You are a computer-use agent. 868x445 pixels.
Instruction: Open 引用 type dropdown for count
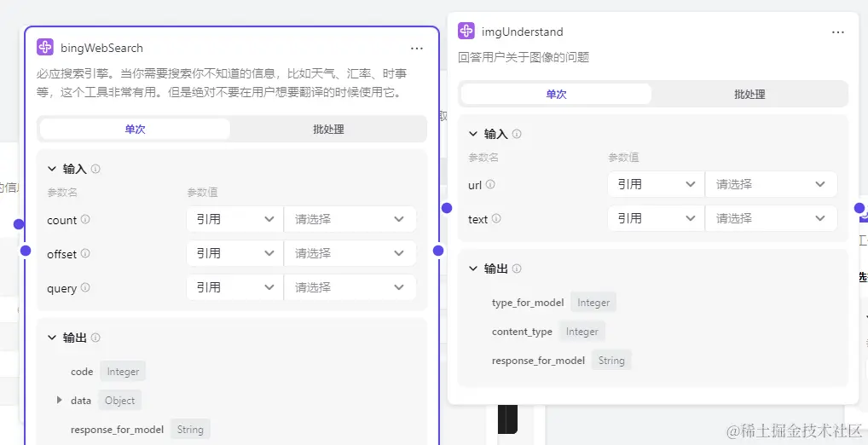tap(234, 219)
